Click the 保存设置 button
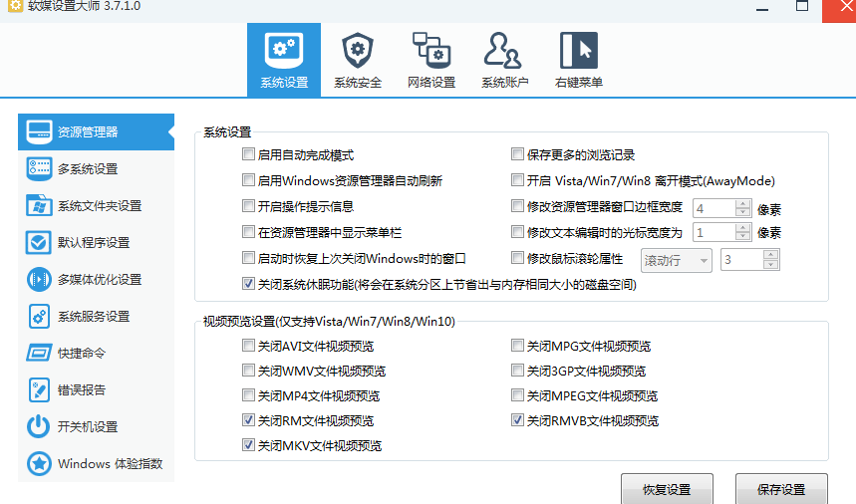The image size is (856, 504). [x=781, y=490]
